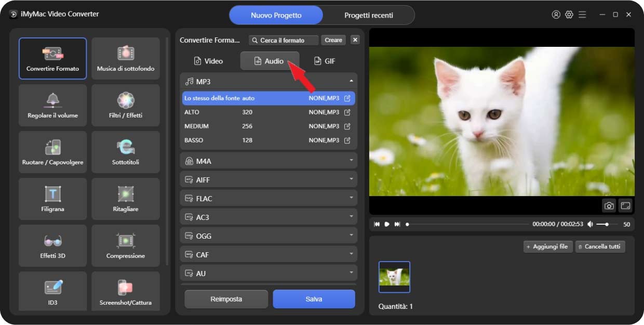The image size is (644, 325).
Task: Open the Screenshot/Cattura tool
Action: pyautogui.click(x=126, y=291)
